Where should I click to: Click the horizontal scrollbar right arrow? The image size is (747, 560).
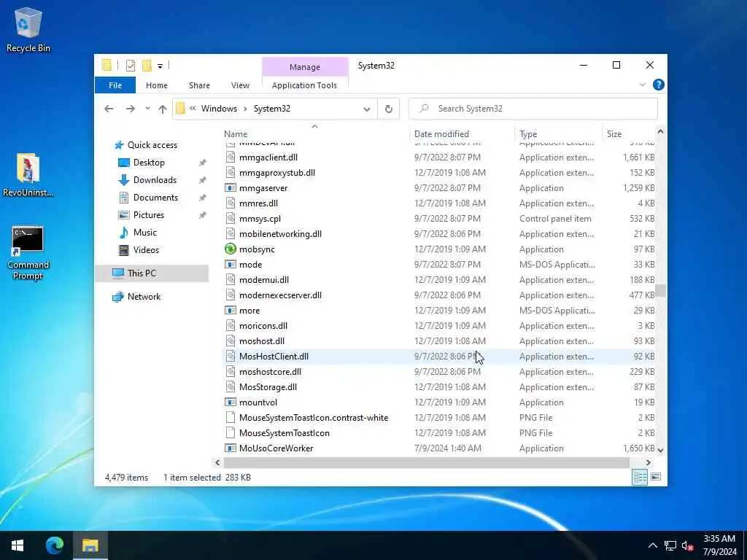pyautogui.click(x=648, y=462)
